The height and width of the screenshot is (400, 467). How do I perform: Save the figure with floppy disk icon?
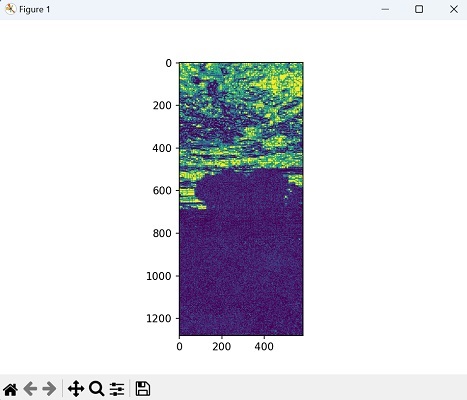(143, 389)
